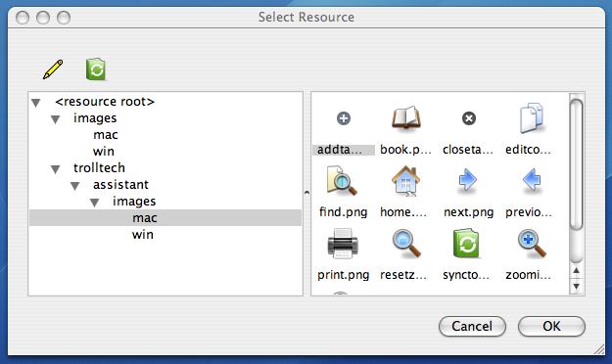Click the find.png file name label
Viewport: 612px width, 364px height.
tap(343, 212)
